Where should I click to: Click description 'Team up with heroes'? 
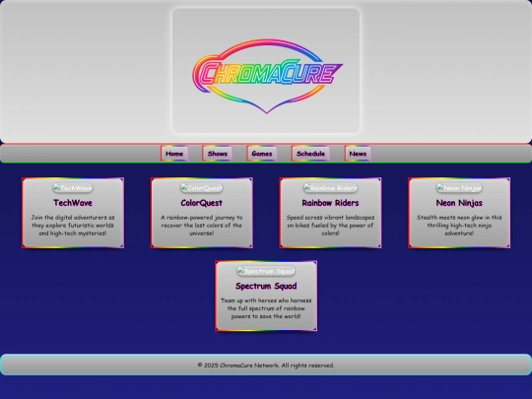coord(266,308)
